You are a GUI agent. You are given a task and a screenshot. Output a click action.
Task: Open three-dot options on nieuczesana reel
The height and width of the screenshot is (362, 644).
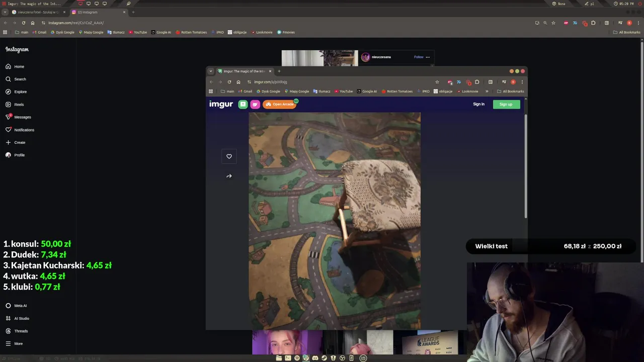click(428, 57)
